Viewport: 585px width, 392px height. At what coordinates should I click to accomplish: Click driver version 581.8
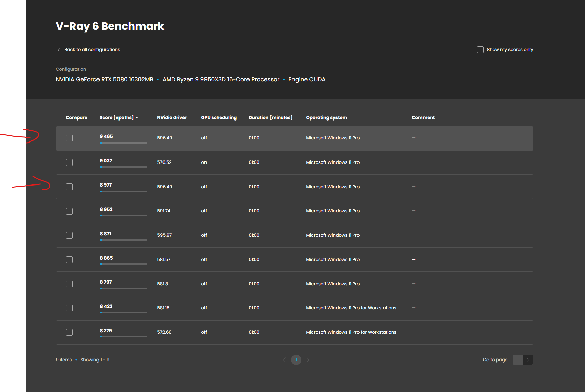(162, 284)
